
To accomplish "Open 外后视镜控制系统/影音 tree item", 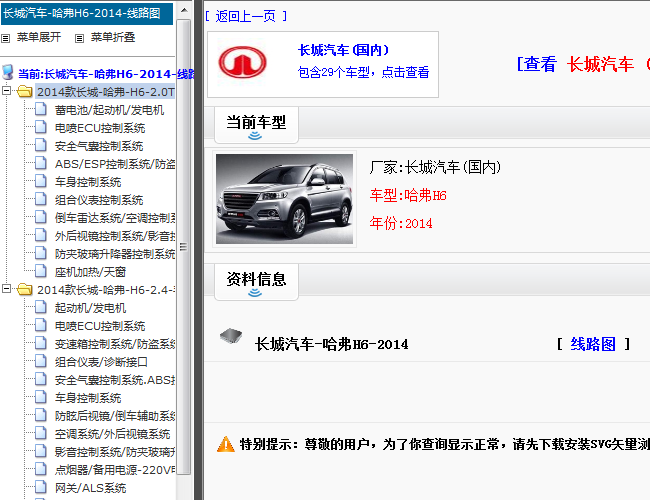I will point(115,236).
